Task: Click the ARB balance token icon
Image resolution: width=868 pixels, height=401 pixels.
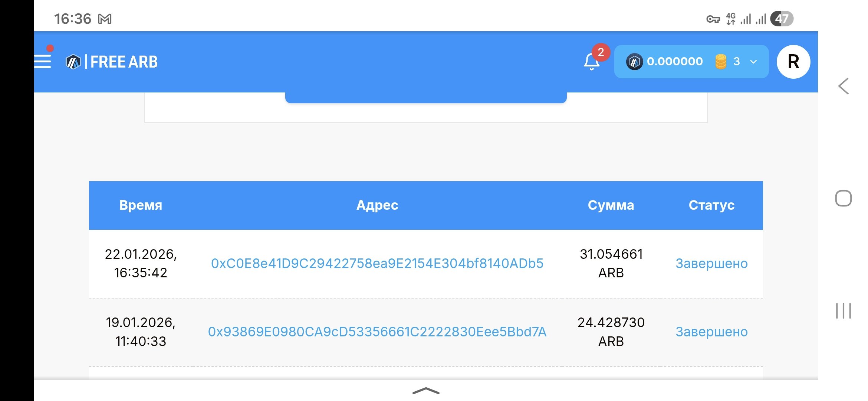Action: point(634,62)
